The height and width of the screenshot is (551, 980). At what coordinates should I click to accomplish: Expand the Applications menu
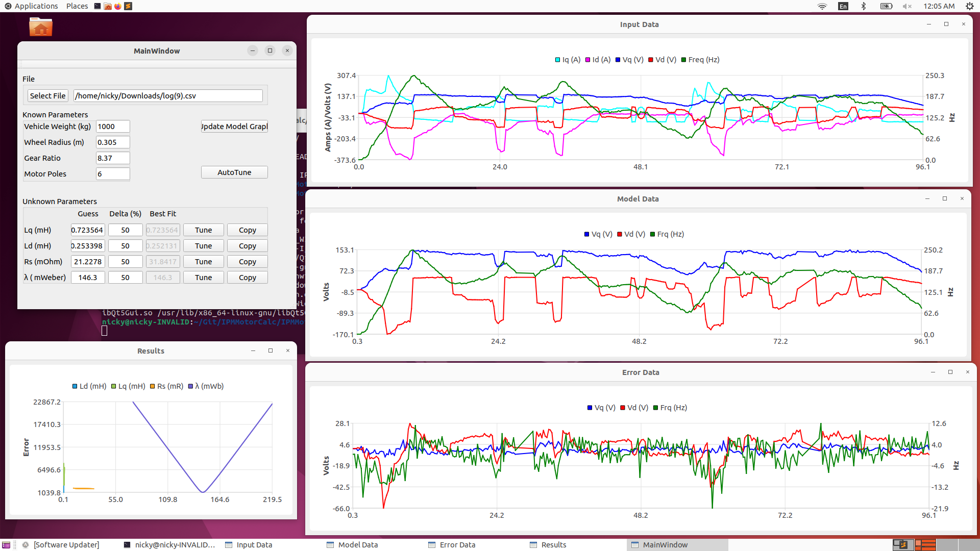pyautogui.click(x=31, y=6)
